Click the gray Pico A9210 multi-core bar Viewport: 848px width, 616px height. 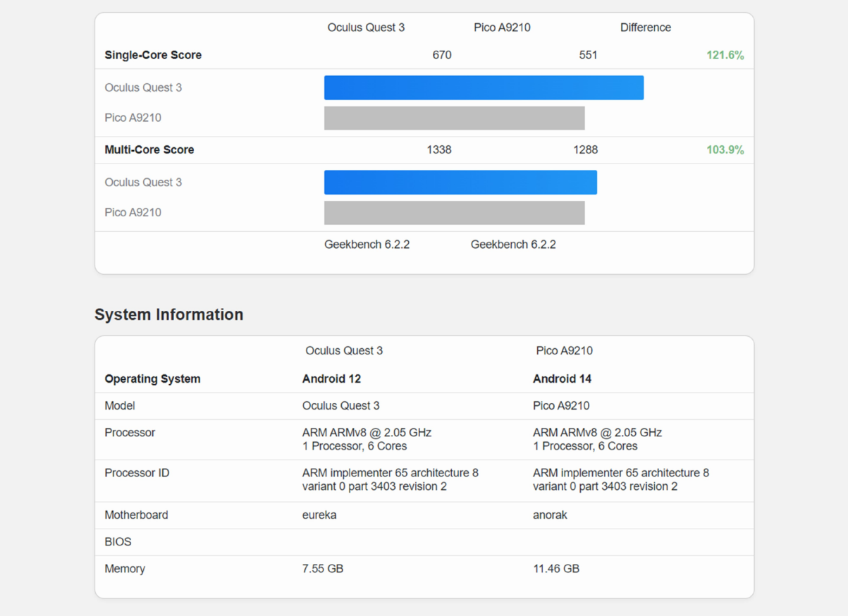coord(455,212)
